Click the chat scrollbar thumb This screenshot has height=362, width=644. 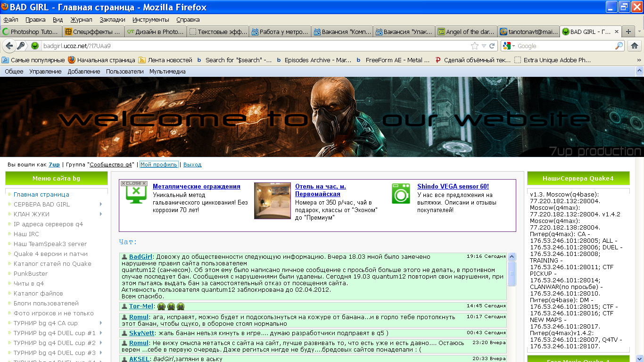pos(512,273)
